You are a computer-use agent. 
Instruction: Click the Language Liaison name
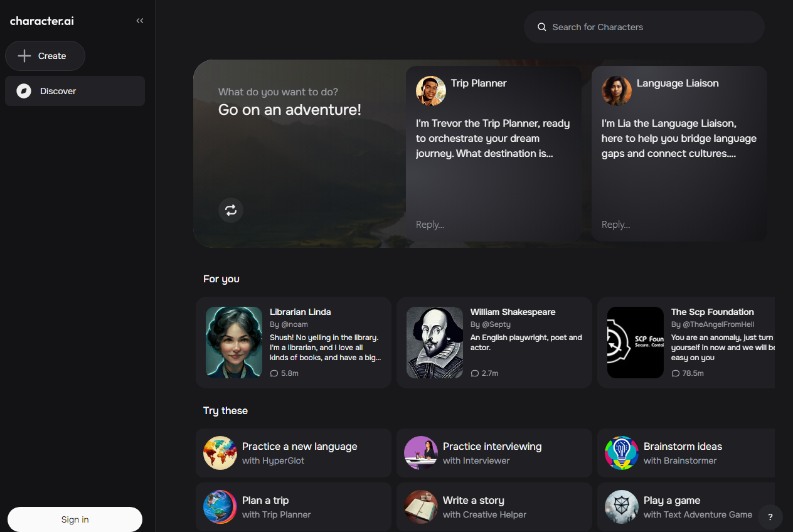coord(678,83)
